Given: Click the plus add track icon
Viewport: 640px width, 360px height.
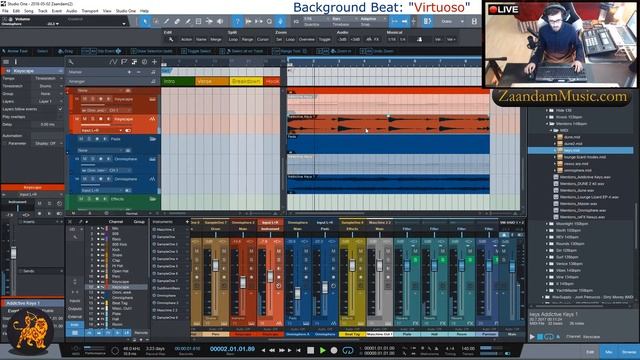Looking at the screenshot, I should [154, 62].
